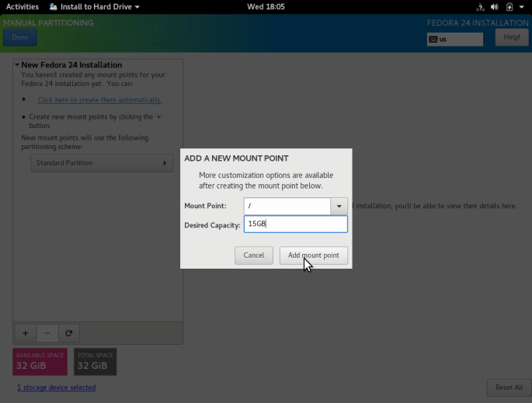The image size is (532, 403).
Task: Click the Done button
Action: click(20, 37)
